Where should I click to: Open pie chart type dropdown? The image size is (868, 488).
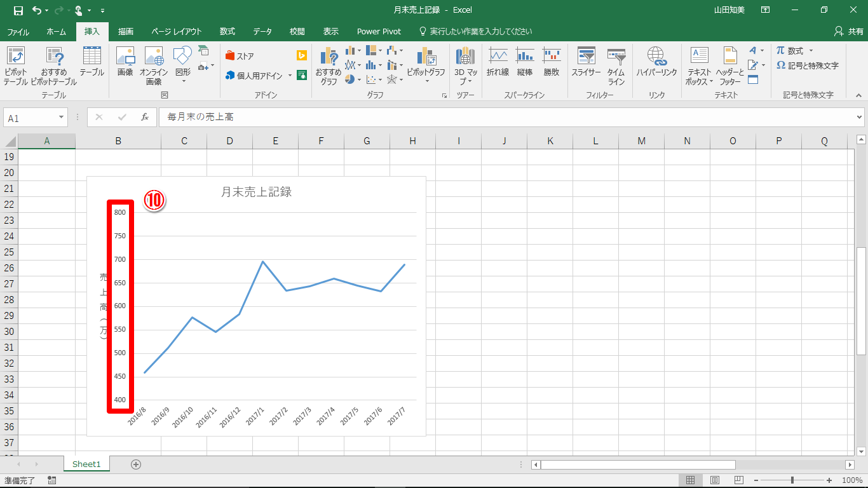[353, 79]
